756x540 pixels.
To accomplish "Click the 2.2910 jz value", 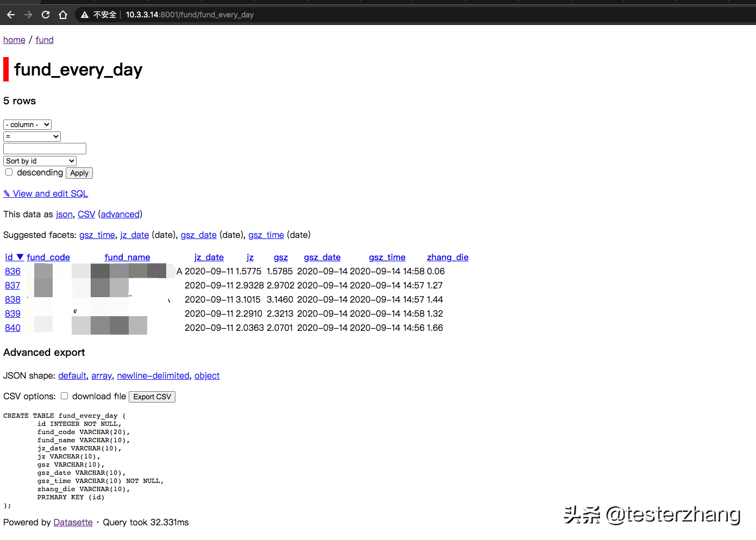I will pyautogui.click(x=249, y=313).
